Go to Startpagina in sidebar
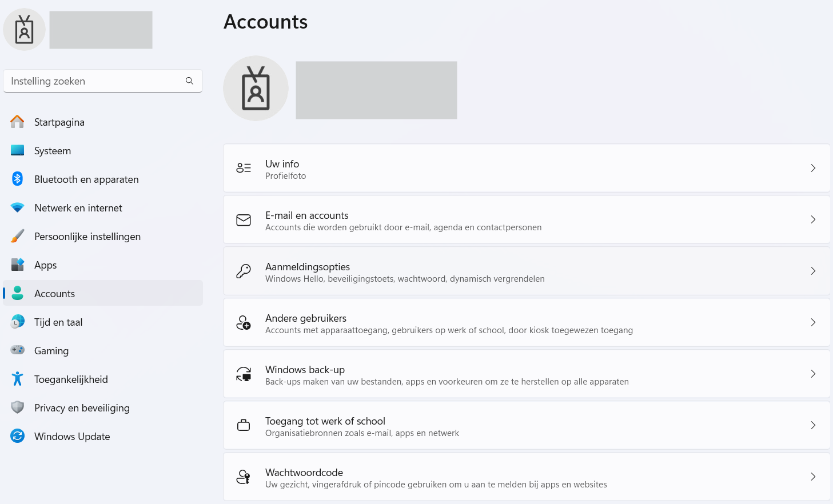Viewport: 833px width, 504px height. [59, 122]
